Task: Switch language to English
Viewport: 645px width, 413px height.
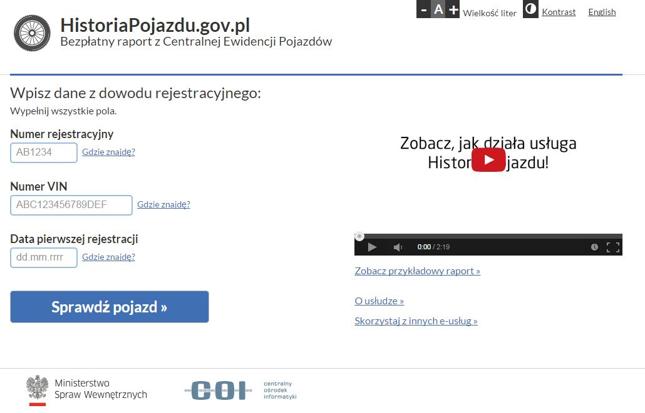Action: point(601,12)
